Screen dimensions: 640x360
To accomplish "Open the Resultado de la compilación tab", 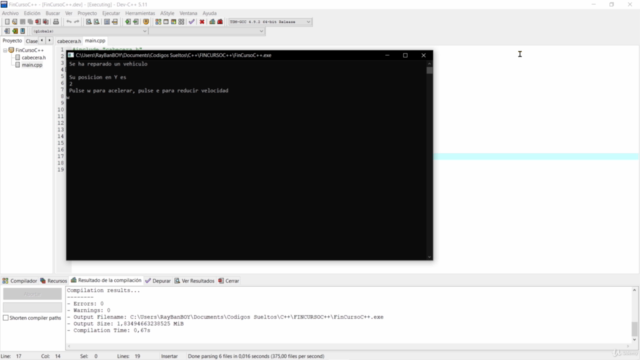I will click(x=106, y=280).
